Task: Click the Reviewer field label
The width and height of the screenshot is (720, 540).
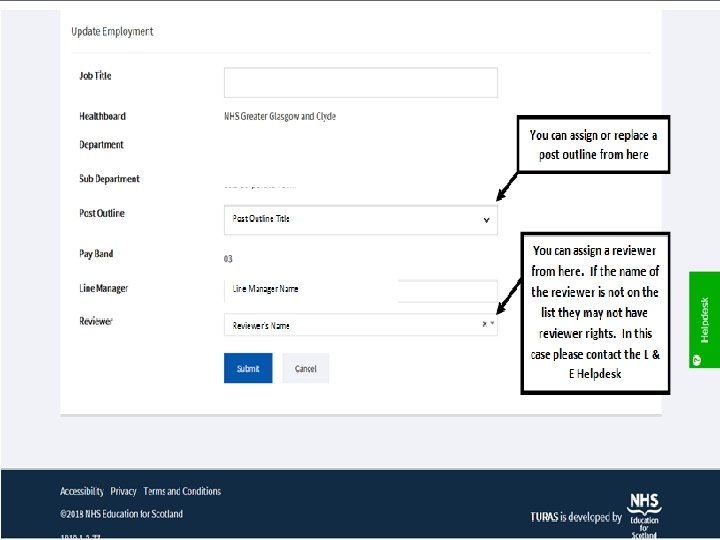Action: (x=96, y=321)
